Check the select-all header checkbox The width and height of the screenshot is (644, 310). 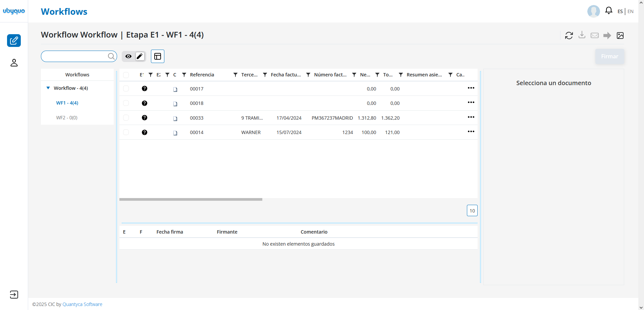click(126, 75)
